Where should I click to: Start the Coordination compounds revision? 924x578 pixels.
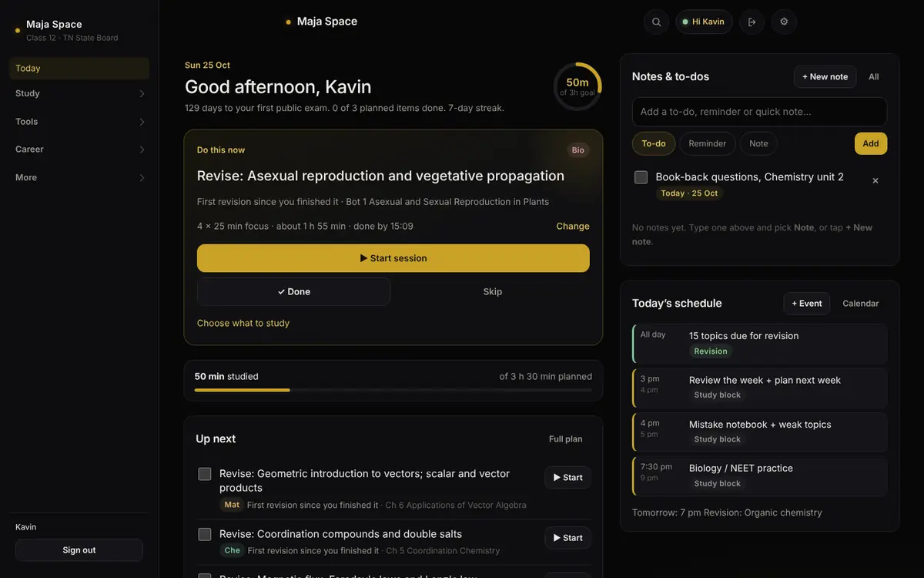568,538
